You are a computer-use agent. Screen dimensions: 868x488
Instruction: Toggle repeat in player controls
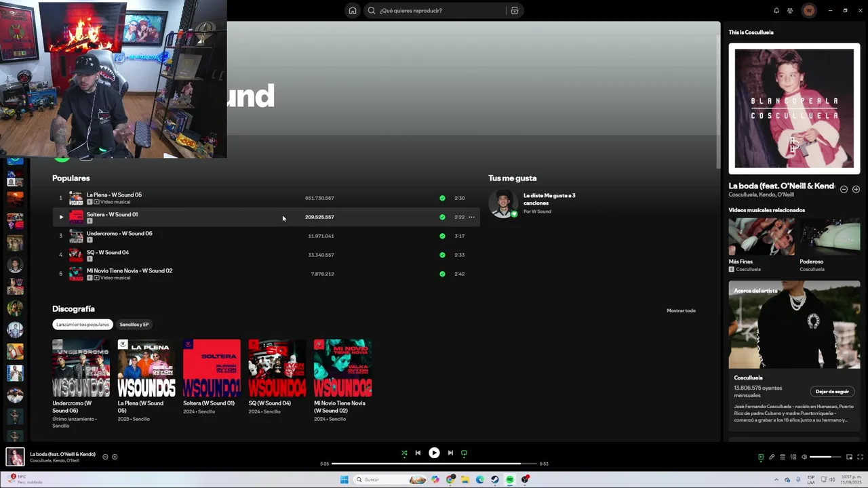464,453
